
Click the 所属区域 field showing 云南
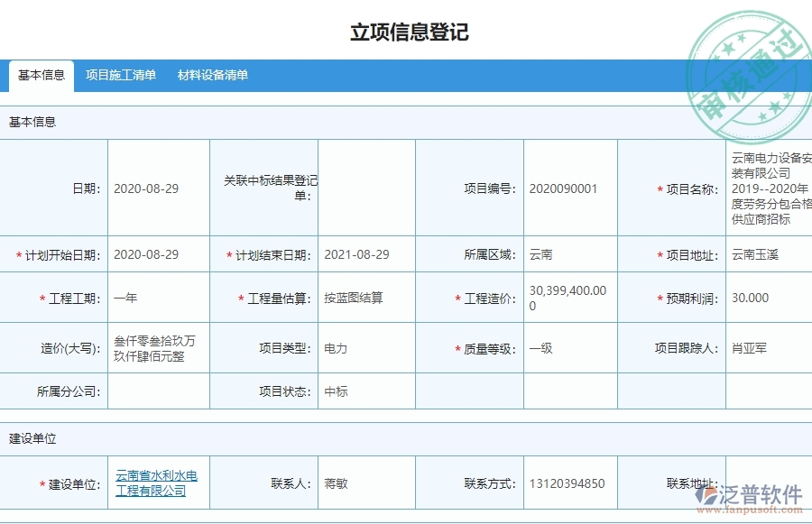(541, 253)
